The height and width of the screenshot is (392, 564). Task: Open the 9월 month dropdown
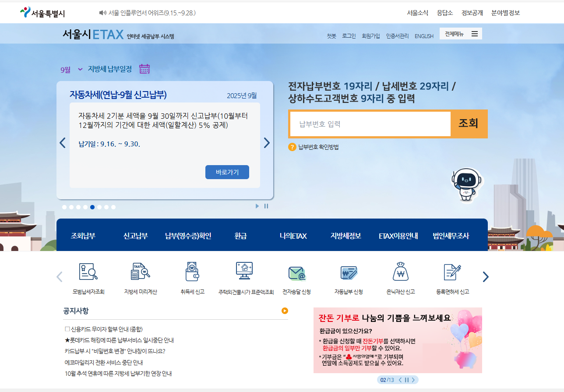point(72,69)
